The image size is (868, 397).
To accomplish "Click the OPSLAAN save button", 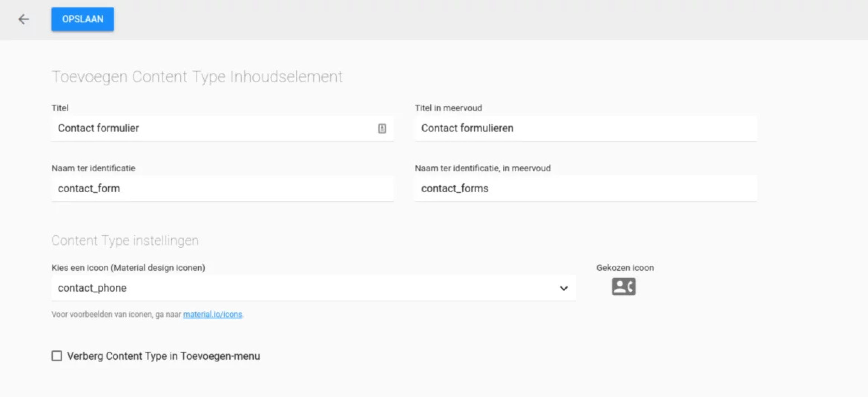I will [x=83, y=19].
